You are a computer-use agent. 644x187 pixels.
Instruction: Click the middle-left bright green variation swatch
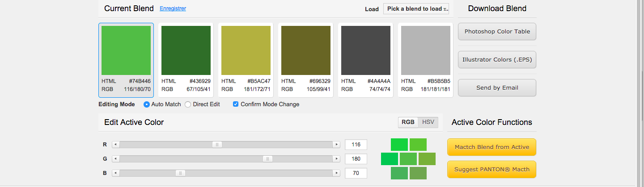click(x=390, y=159)
